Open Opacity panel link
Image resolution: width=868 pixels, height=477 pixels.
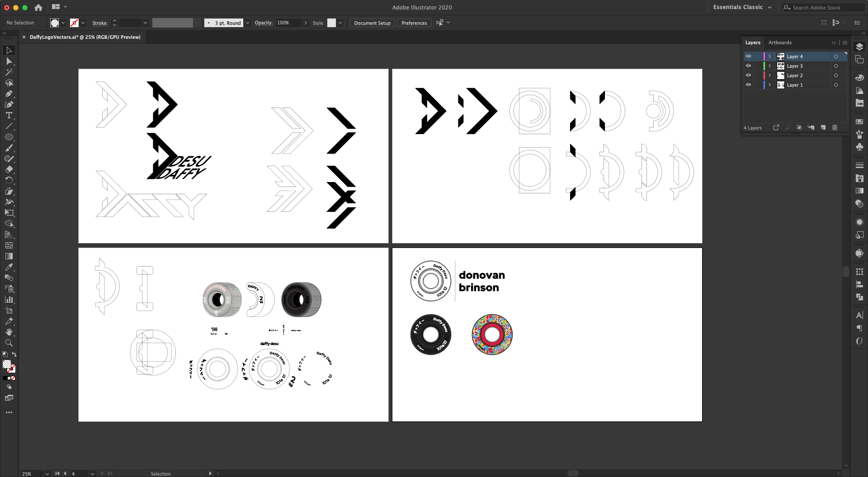264,23
